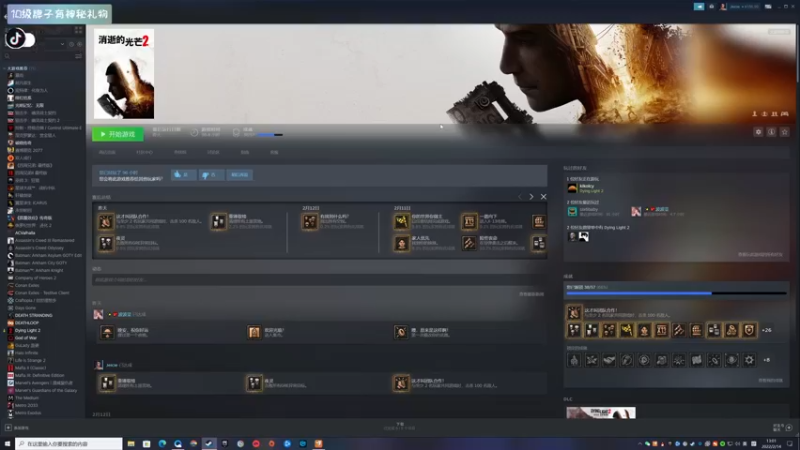This screenshot has height=450, width=800.
Task: Open the downloads section at bottom
Action: coord(400,426)
